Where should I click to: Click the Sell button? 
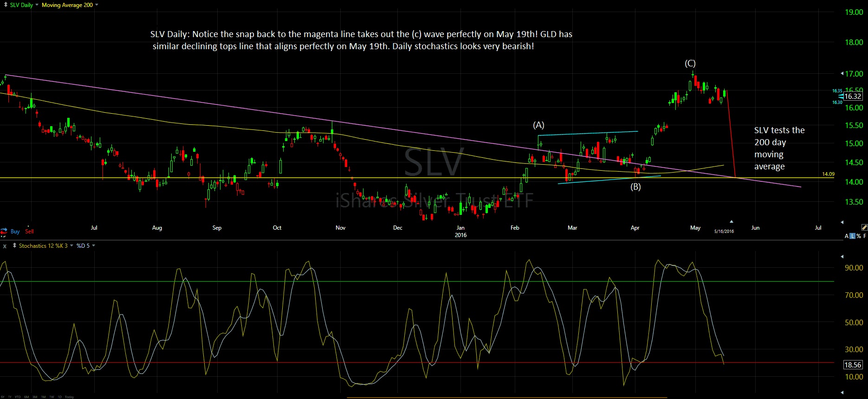click(29, 232)
